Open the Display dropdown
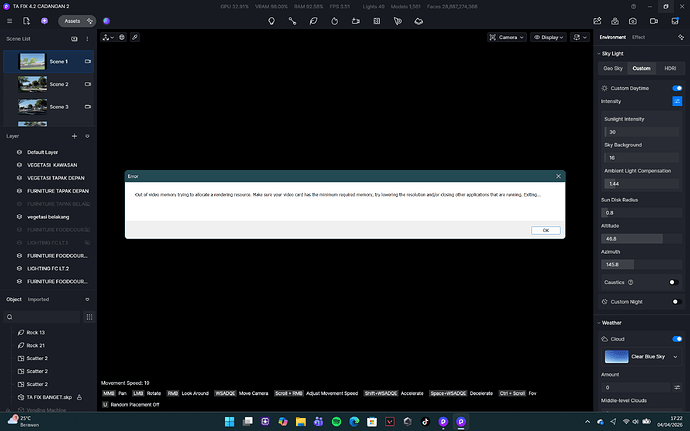Image resolution: width=690 pixels, height=431 pixels. [548, 37]
